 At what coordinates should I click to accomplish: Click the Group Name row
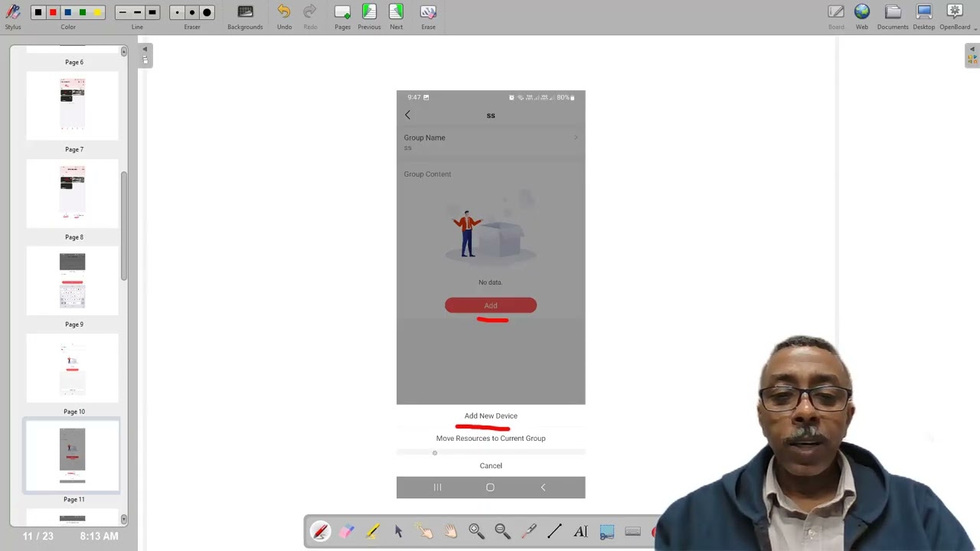(491, 142)
